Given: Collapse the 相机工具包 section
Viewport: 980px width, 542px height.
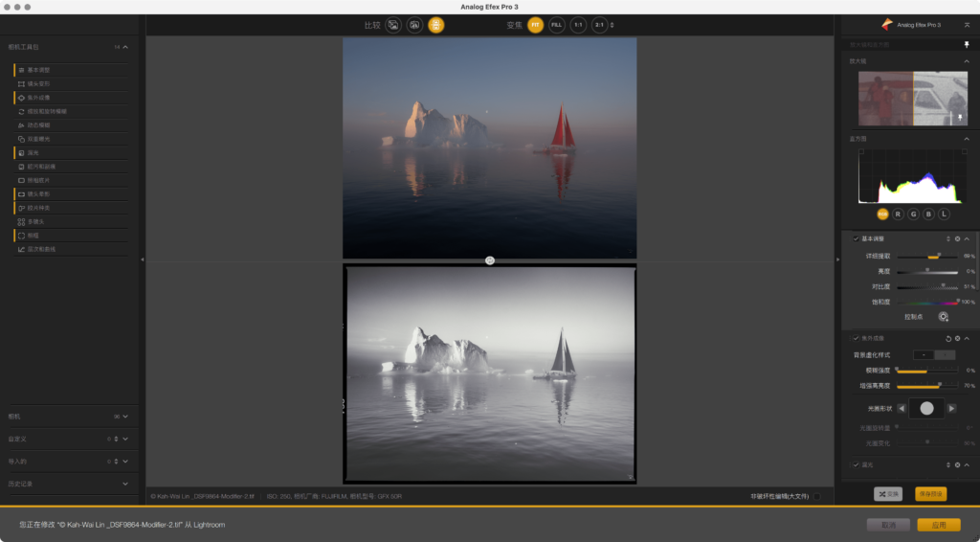Looking at the screenshot, I should pos(125,47).
